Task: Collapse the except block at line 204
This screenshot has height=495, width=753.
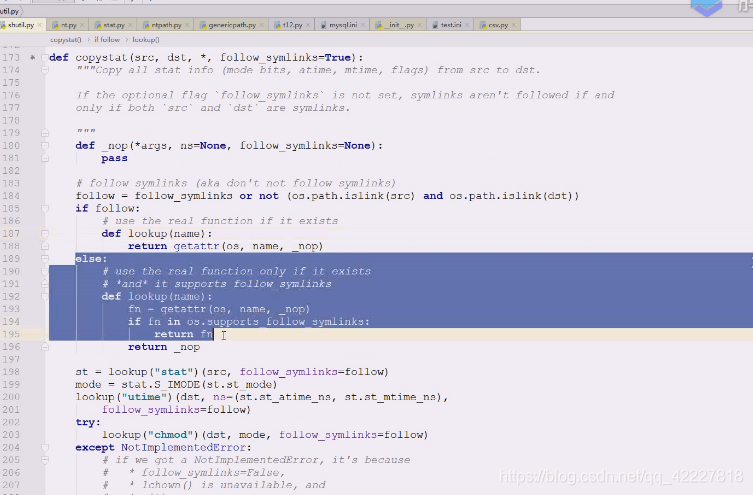Action: click(45, 447)
